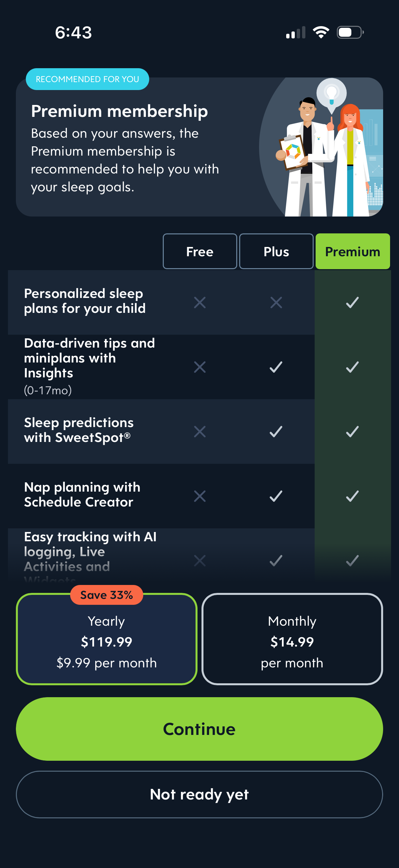Click the X under Plus for Personalized sleep plans
This screenshot has width=399, height=868.
pyautogui.click(x=276, y=303)
